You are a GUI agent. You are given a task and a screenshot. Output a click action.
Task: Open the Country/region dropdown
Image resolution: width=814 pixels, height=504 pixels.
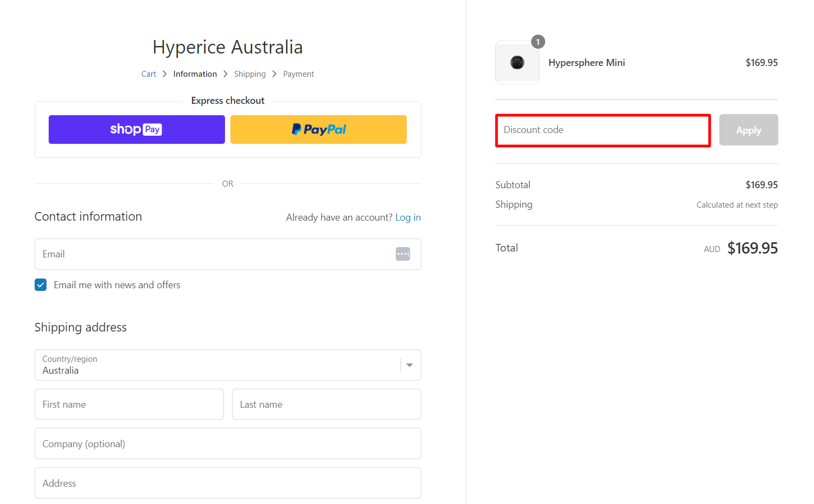(x=408, y=365)
